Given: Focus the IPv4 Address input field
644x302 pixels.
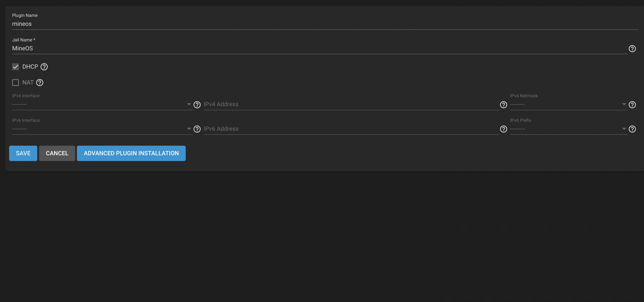Looking at the screenshot, I should tap(351, 104).
